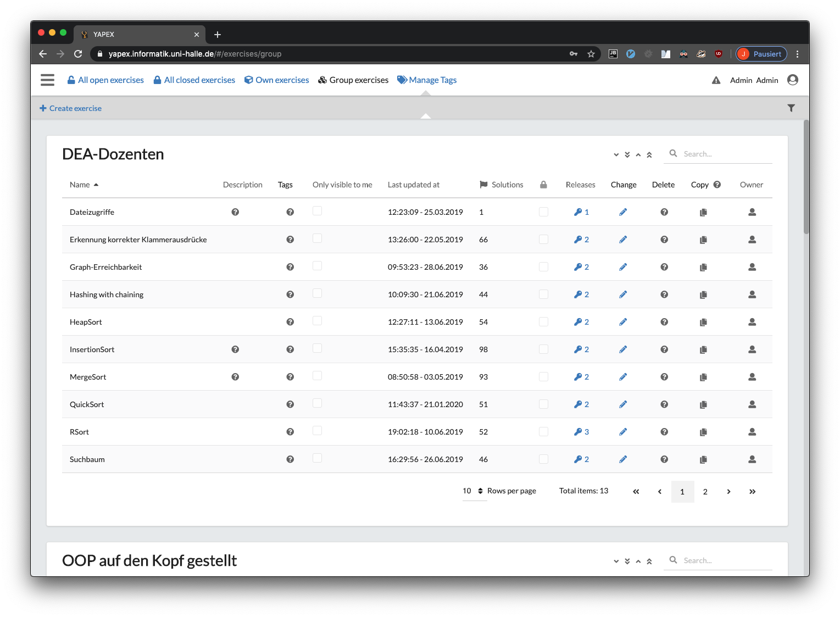840x617 pixels.
Task: Click the Create exercise link
Action: pos(70,108)
